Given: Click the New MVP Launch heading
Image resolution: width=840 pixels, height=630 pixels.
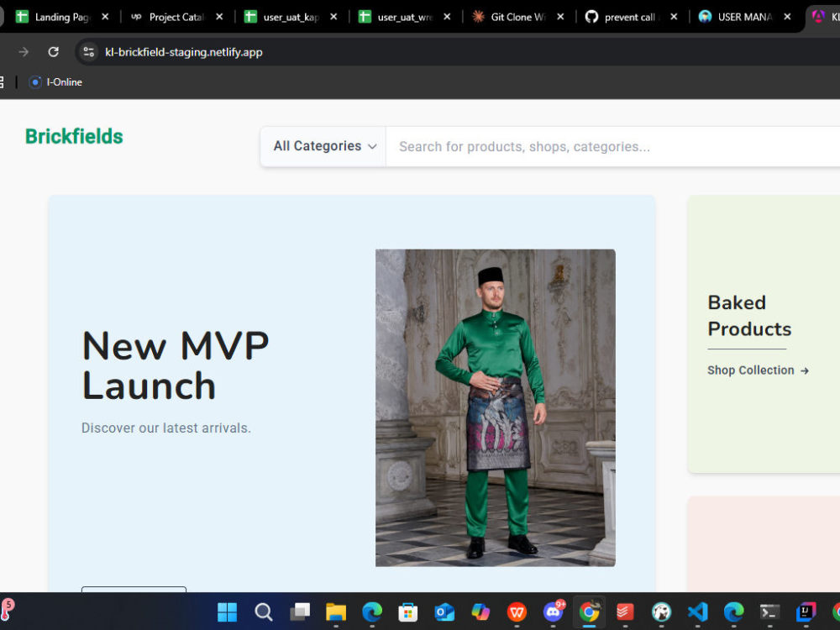Looking at the screenshot, I should (x=176, y=365).
